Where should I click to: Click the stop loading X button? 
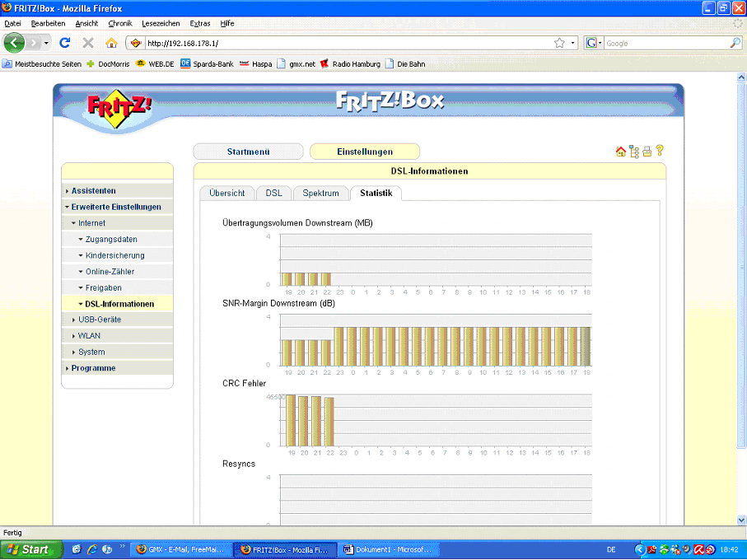[88, 43]
